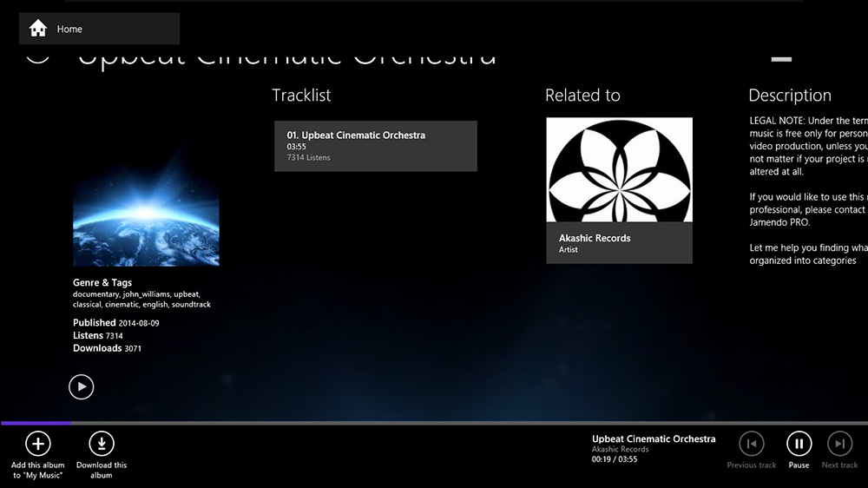The image size is (868, 488).
Task: Click the Related to section heading
Action: tap(582, 96)
